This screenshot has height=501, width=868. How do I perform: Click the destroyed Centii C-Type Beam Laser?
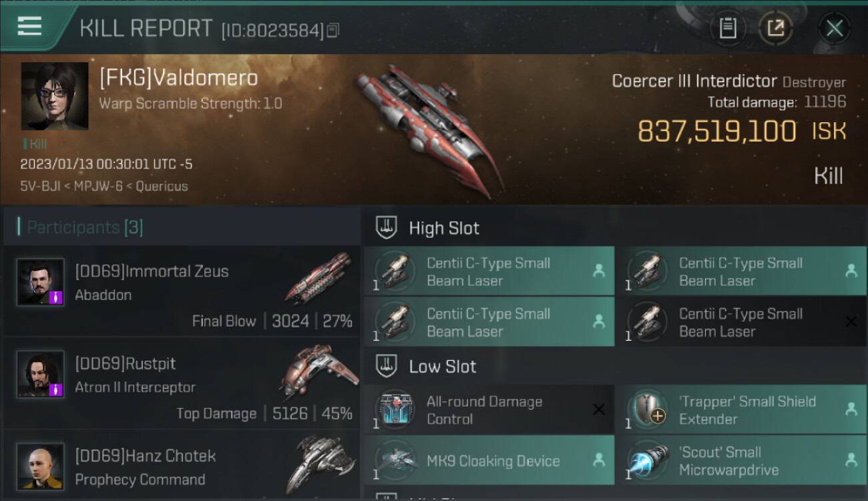pos(741,322)
